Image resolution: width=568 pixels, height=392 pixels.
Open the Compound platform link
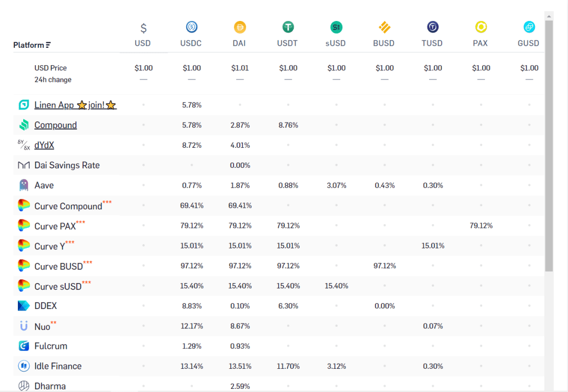click(55, 125)
